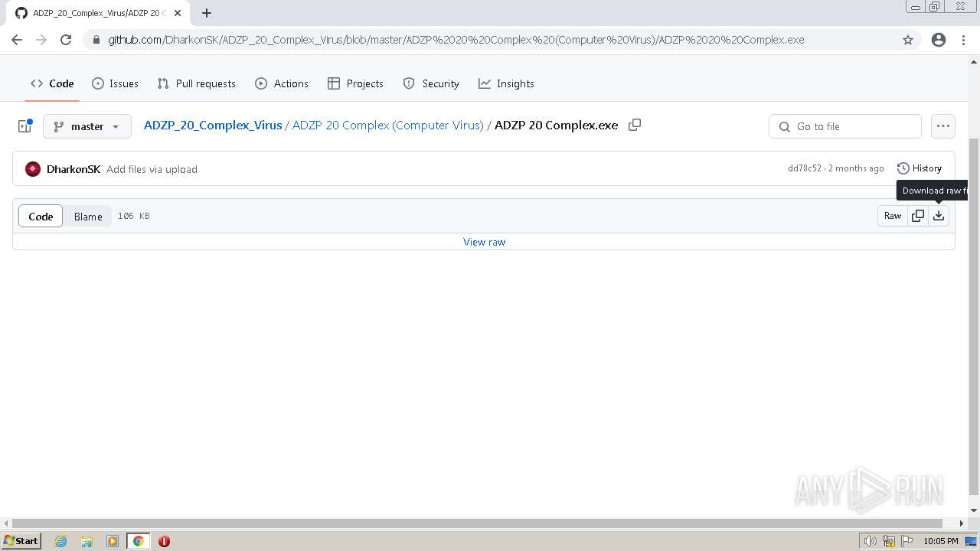Open the Actions tab
The width and height of the screenshot is (980, 551).
[282, 83]
